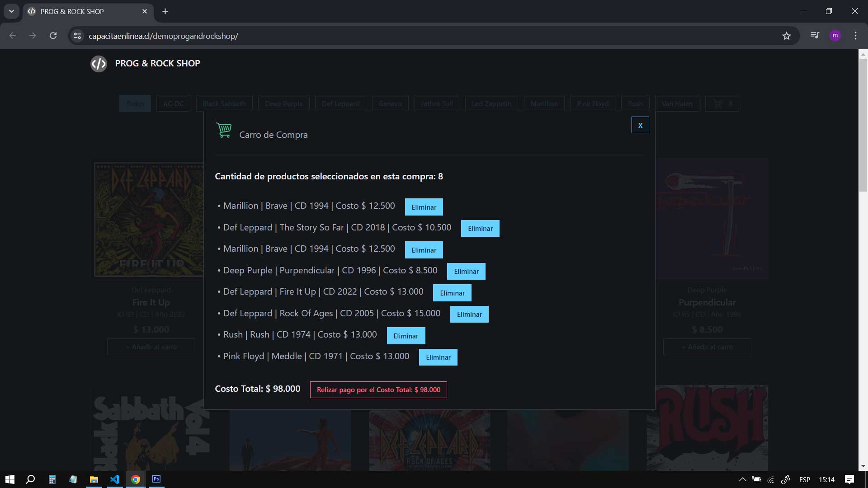Go forward in browser history
The height and width of the screenshot is (488, 868).
(x=33, y=36)
